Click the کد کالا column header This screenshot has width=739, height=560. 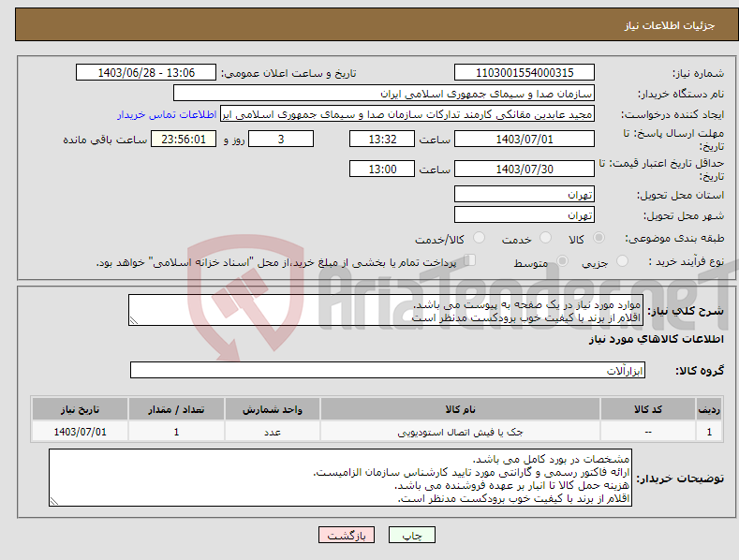point(648,409)
